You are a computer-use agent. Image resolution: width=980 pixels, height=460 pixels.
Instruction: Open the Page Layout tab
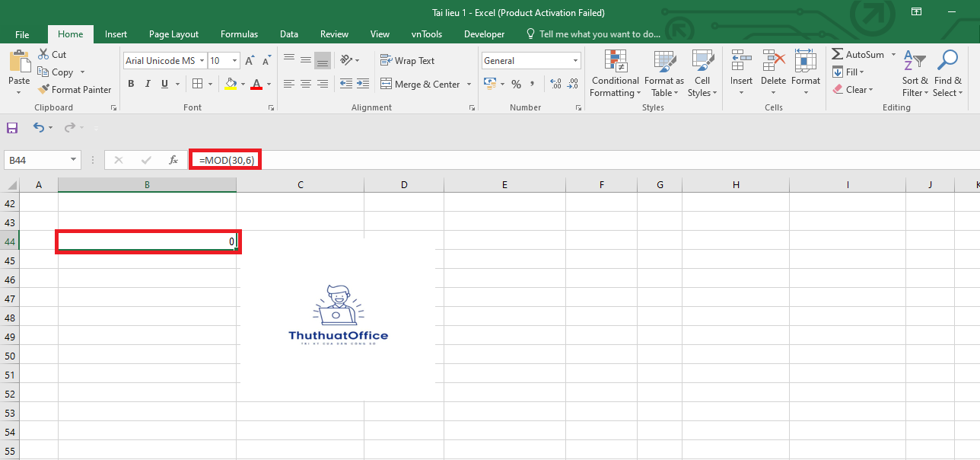(173, 34)
